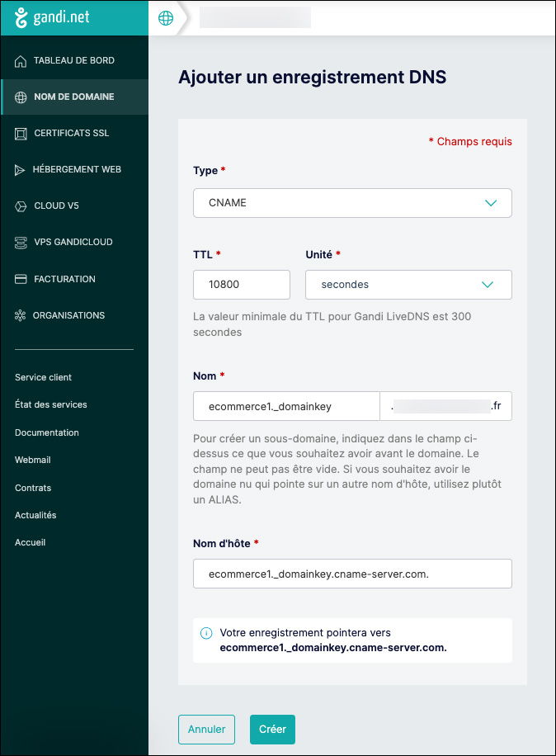Click the Facturation card icon
The width and height of the screenshot is (556, 756).
21,279
